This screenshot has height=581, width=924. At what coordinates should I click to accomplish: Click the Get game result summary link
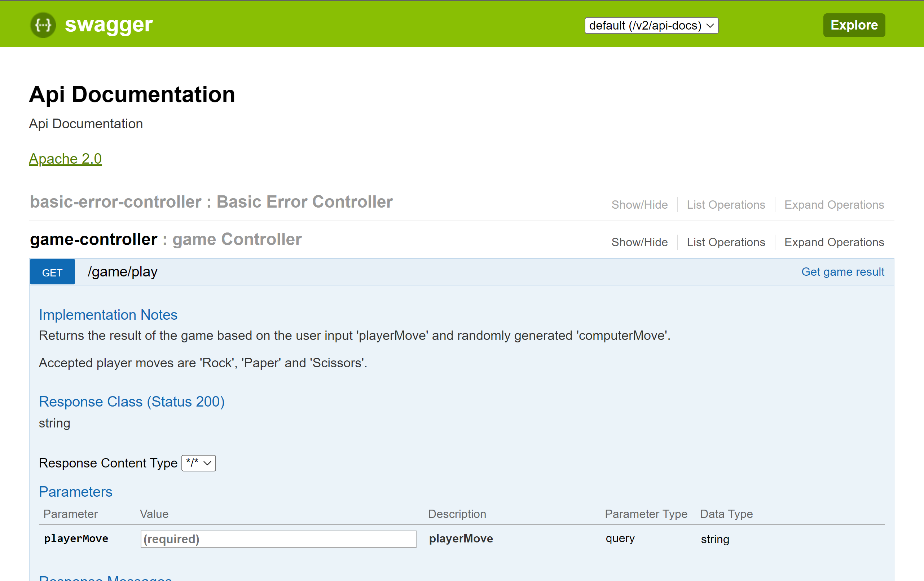[x=842, y=272]
